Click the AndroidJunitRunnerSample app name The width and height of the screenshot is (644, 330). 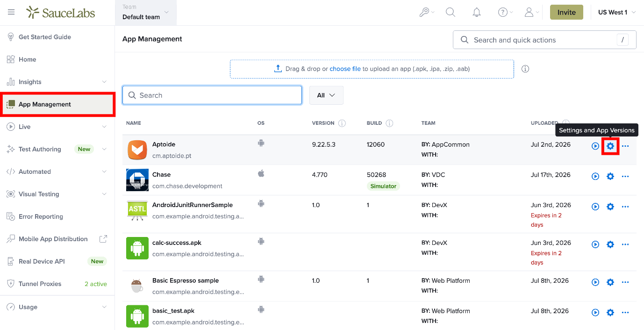click(x=193, y=205)
